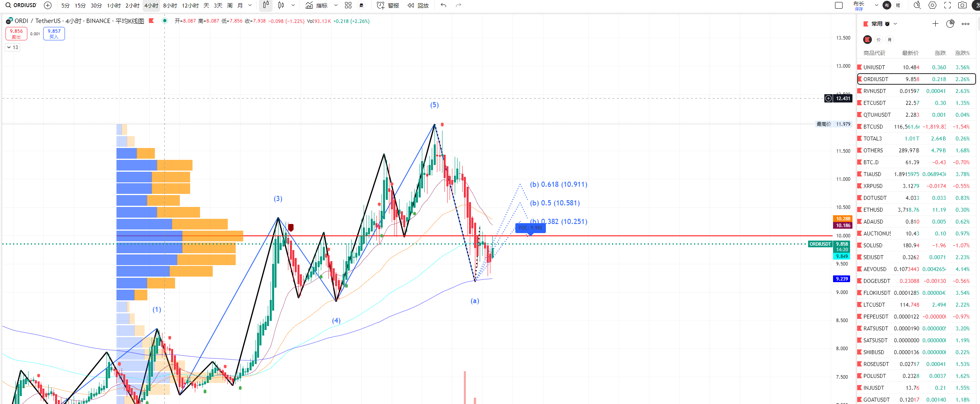Select DOGEUSDT in the watchlist

pos(916,281)
